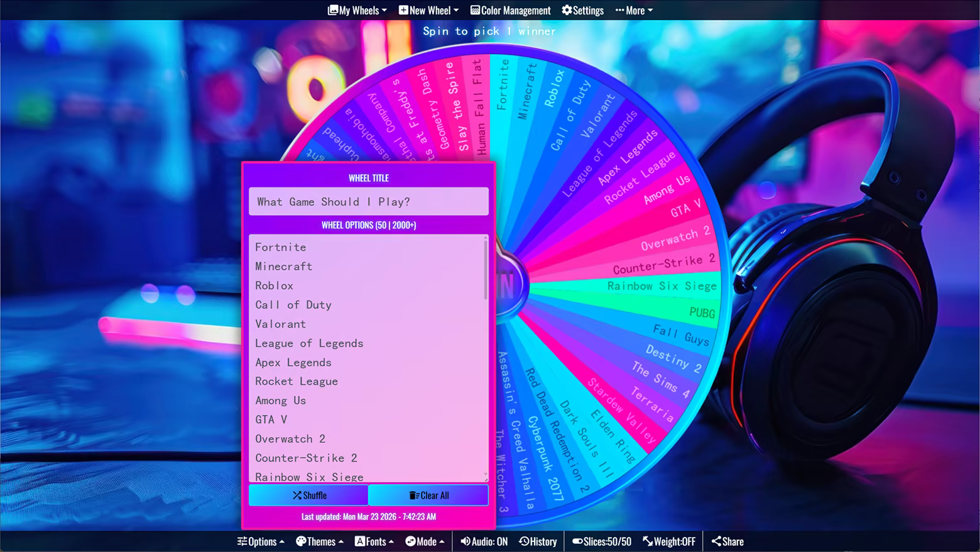Open the Options menu
The height and width of the screenshot is (552, 980).
[261, 541]
